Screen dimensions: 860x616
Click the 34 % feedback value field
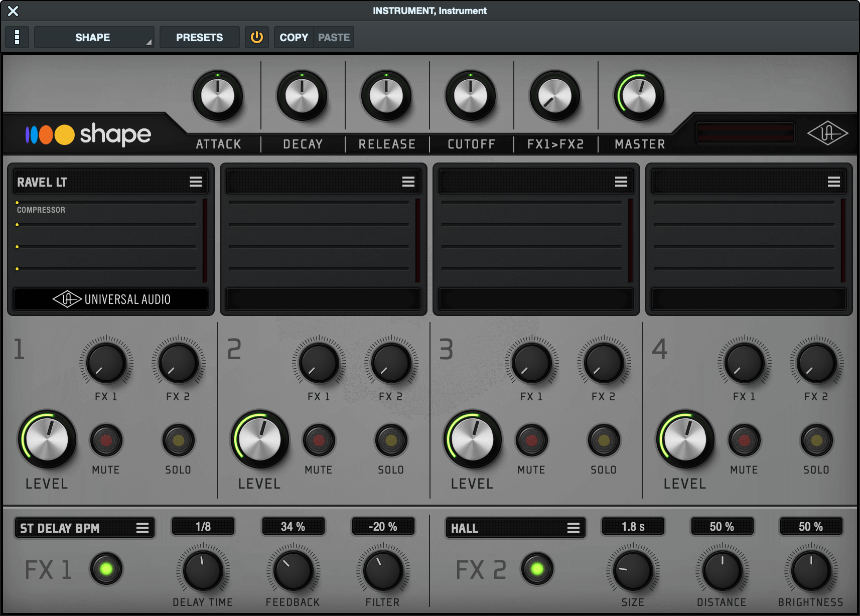293,527
